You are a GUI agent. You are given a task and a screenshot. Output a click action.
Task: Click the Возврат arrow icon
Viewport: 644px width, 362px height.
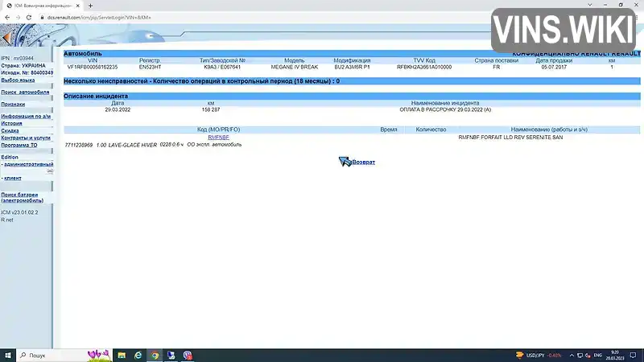(345, 162)
